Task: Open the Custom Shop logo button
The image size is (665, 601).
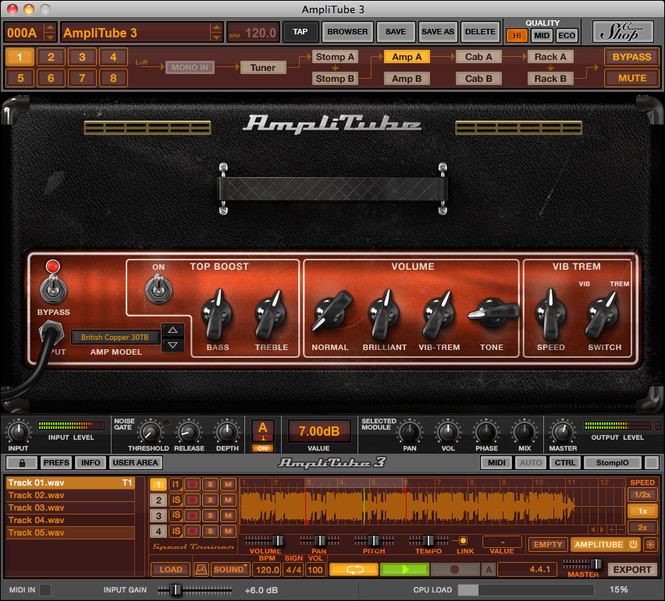Action: coord(623,32)
